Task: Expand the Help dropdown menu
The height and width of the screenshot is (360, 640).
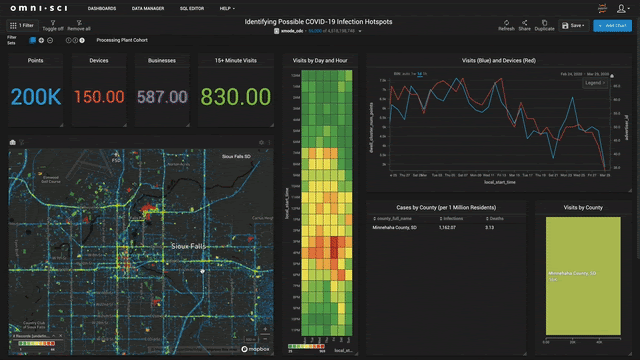Action: 227,8
